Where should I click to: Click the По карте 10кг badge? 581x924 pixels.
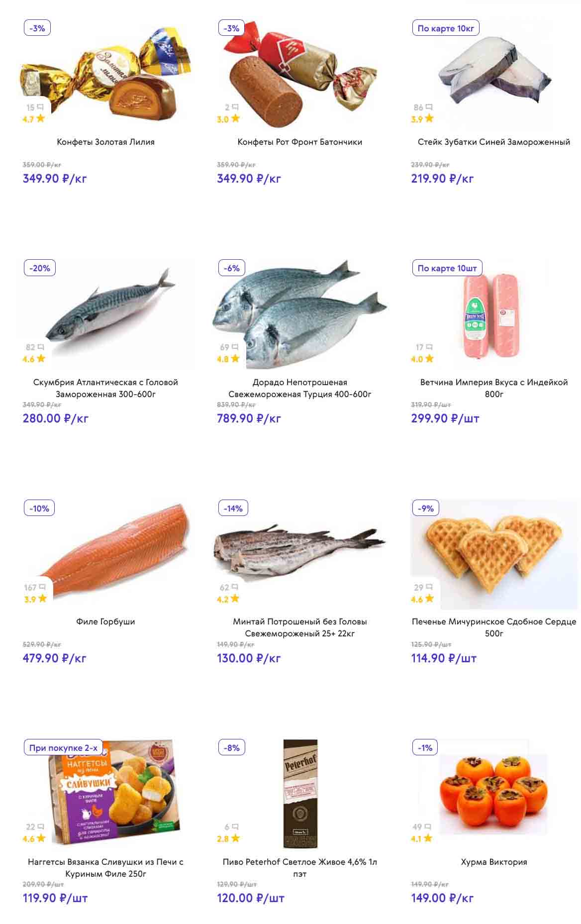[x=446, y=28]
